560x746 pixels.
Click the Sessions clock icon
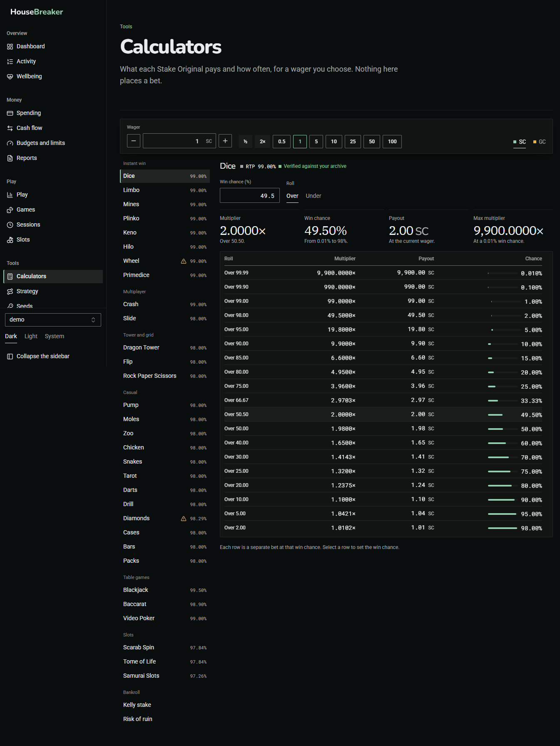point(10,225)
